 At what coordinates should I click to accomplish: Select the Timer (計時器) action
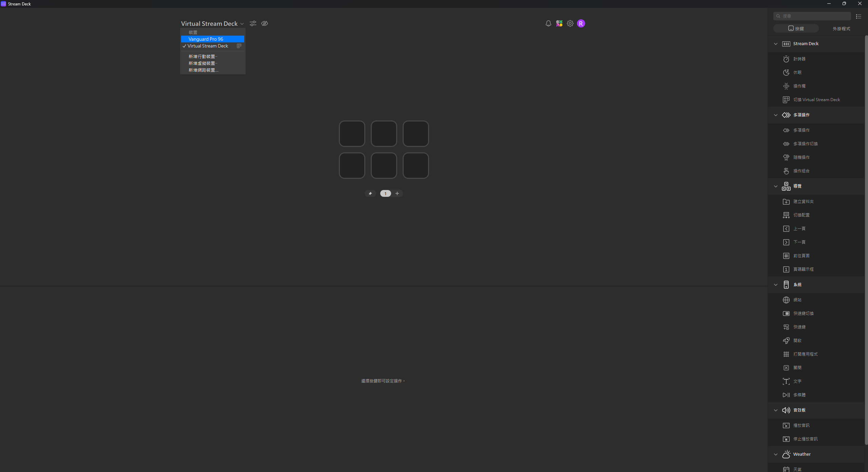click(799, 59)
